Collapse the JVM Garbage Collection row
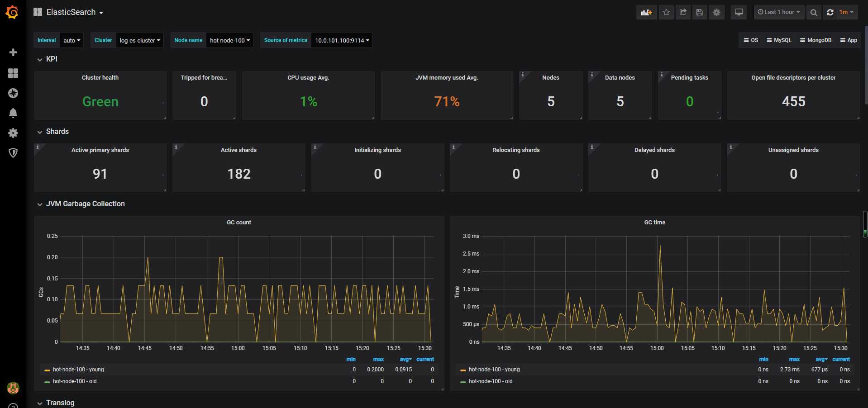Screen dimensions: 868x408 tap(85, 204)
